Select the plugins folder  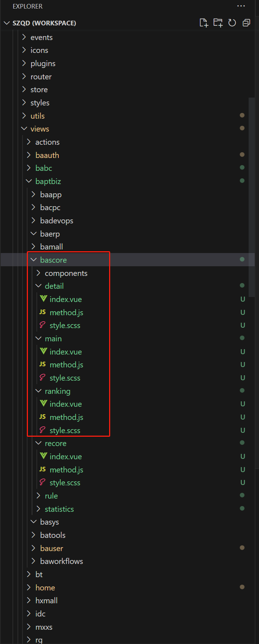[43, 64]
